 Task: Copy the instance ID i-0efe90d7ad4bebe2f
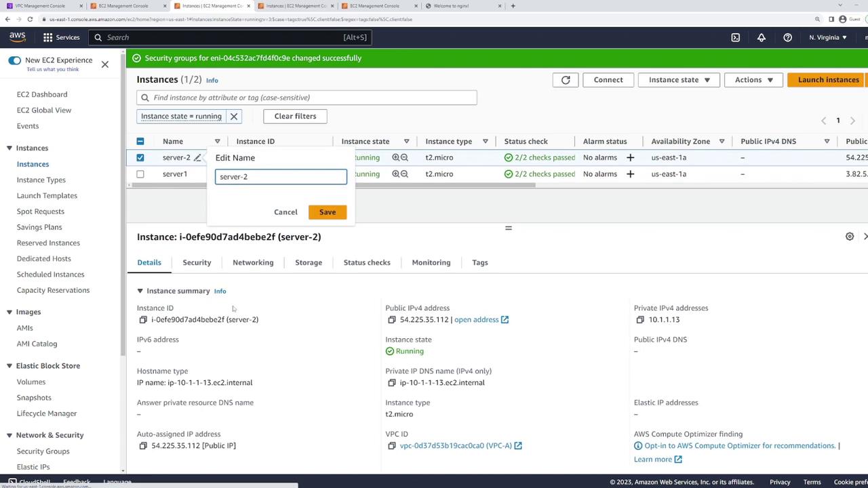pyautogui.click(x=142, y=320)
